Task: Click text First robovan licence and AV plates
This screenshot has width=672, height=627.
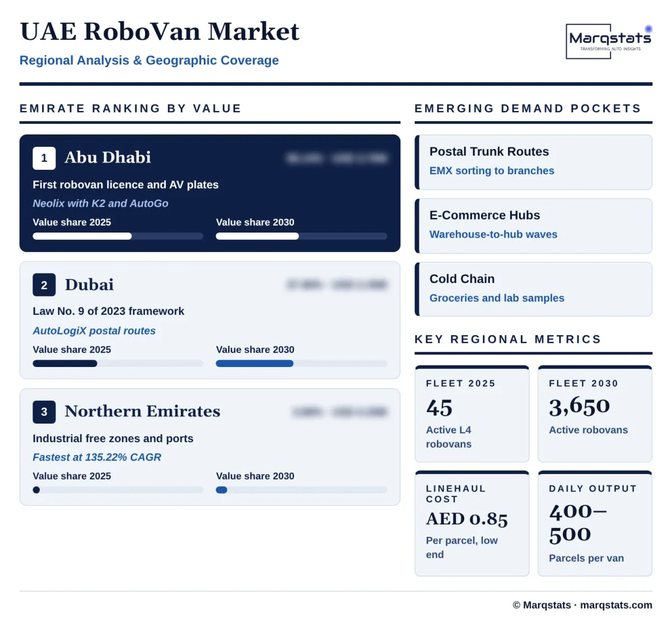Action: pyautogui.click(x=125, y=185)
